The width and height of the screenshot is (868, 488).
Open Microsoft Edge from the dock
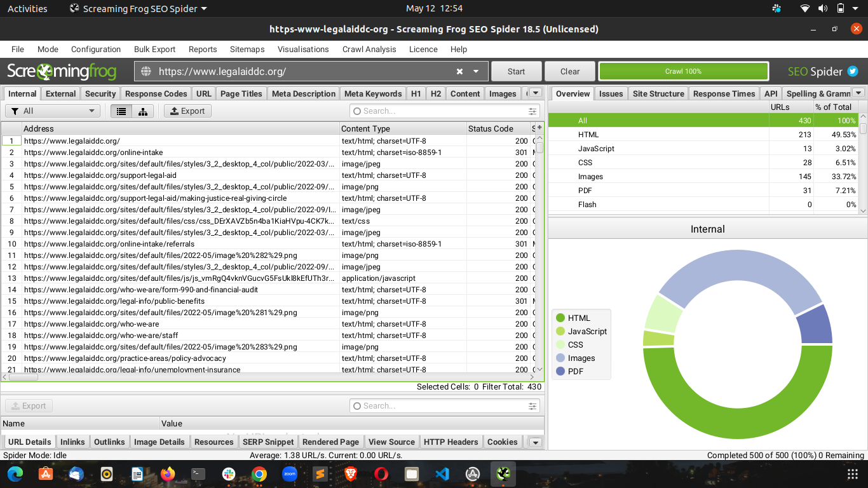[x=15, y=474]
